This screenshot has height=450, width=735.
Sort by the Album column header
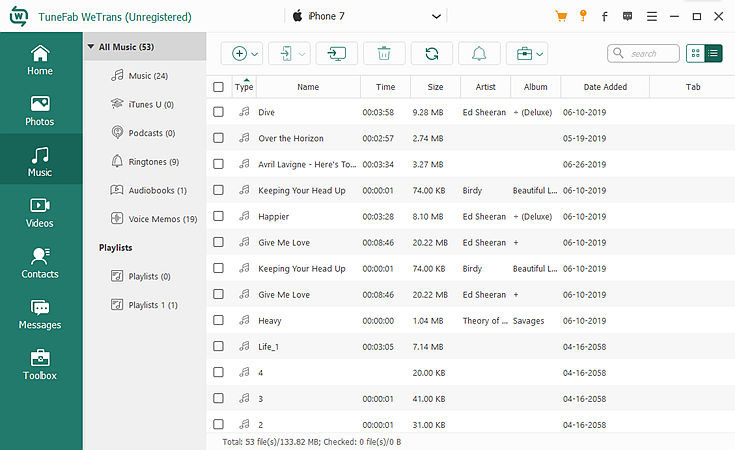click(x=536, y=87)
